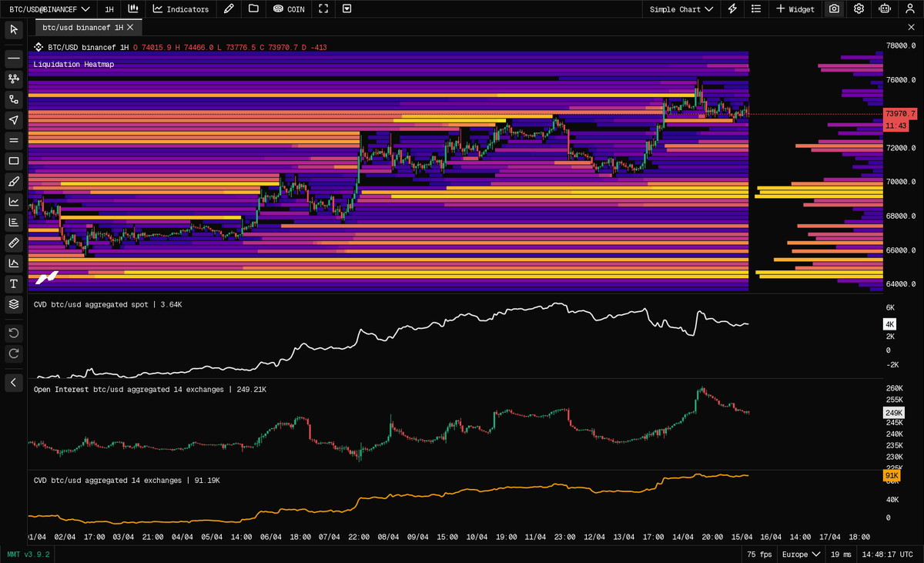Redo the last drawing action
The height and width of the screenshot is (563, 924).
13,354
